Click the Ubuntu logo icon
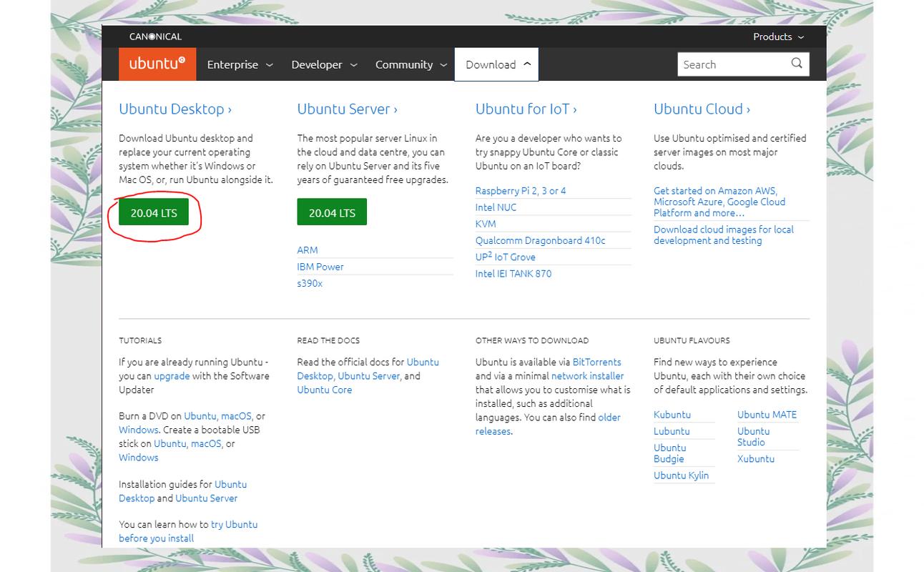The image size is (924, 572). (157, 64)
